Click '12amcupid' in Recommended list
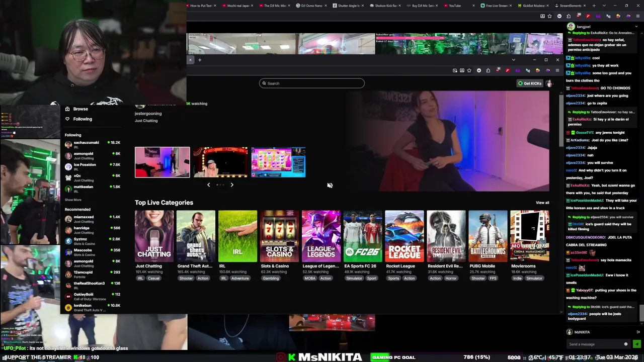Screen dimensions: 644x362 (83, 273)
